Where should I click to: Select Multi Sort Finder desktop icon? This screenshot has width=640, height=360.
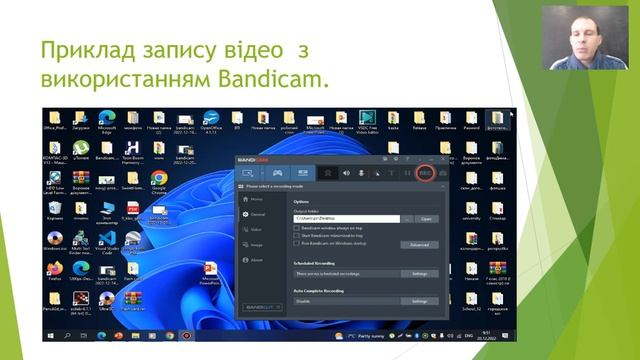pos(81,242)
